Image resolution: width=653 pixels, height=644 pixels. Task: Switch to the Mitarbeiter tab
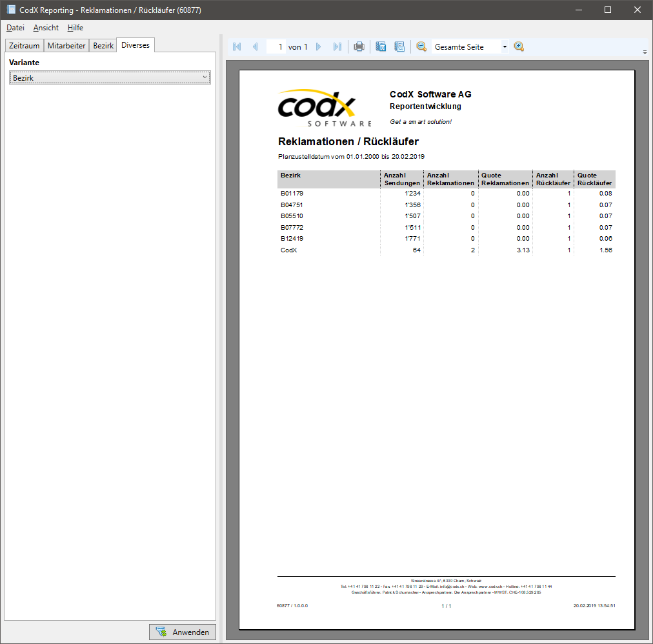tap(67, 45)
